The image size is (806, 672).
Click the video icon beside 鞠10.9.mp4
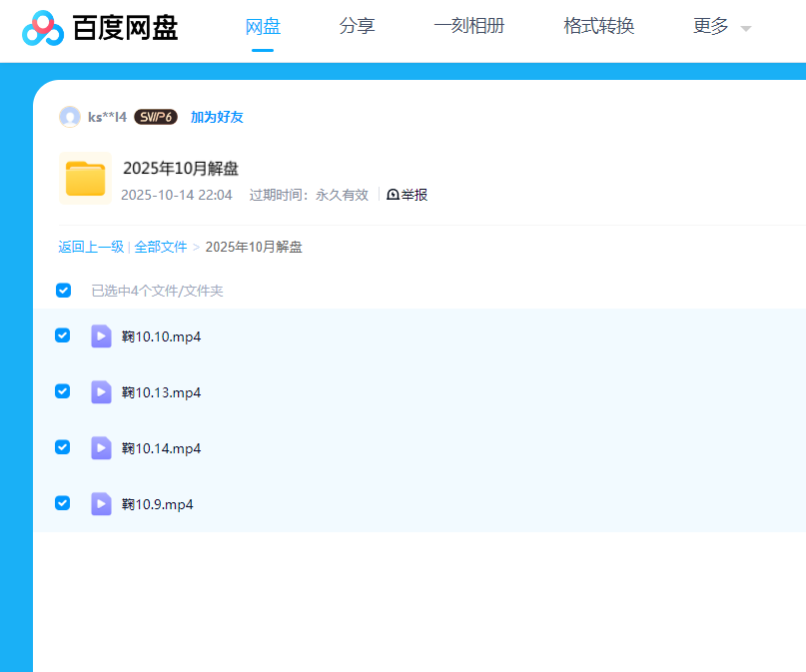[101, 504]
